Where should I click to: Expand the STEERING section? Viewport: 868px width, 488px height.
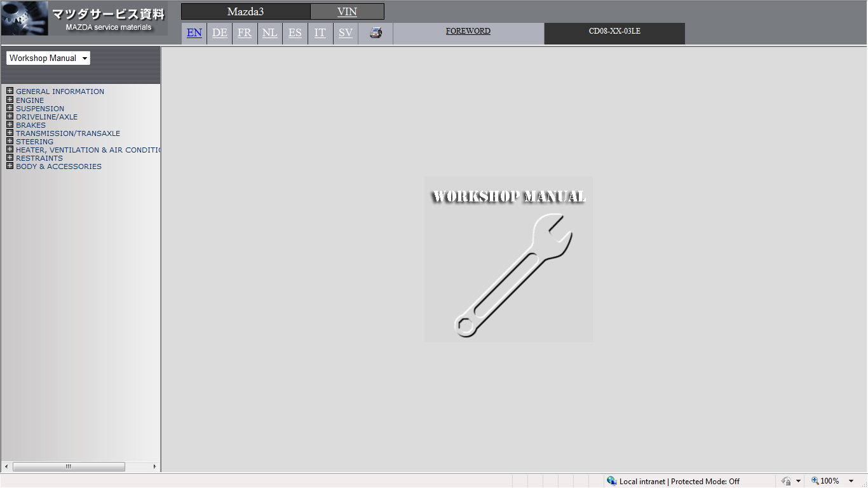10,141
